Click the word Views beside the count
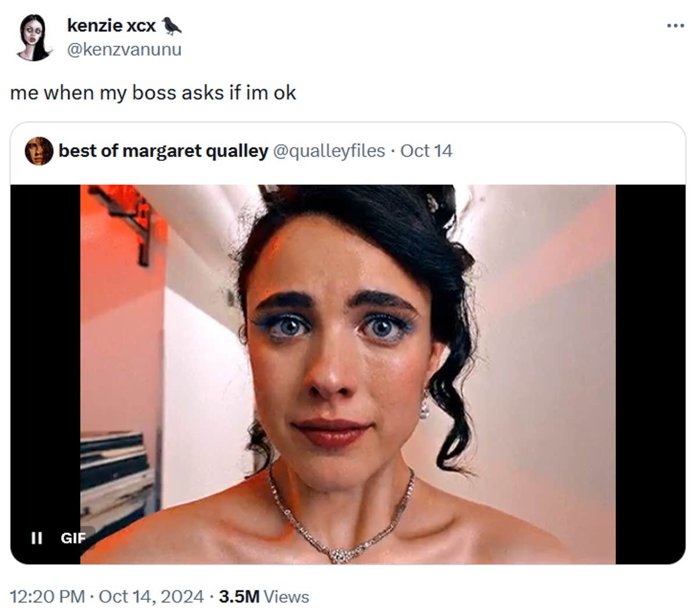Viewport: 698px width, 616px height. (286, 597)
